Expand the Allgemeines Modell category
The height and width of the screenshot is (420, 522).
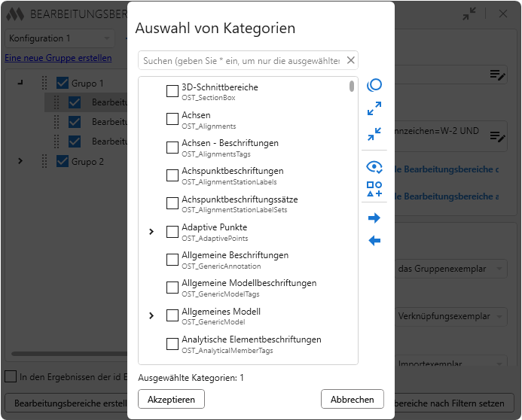[151, 315]
